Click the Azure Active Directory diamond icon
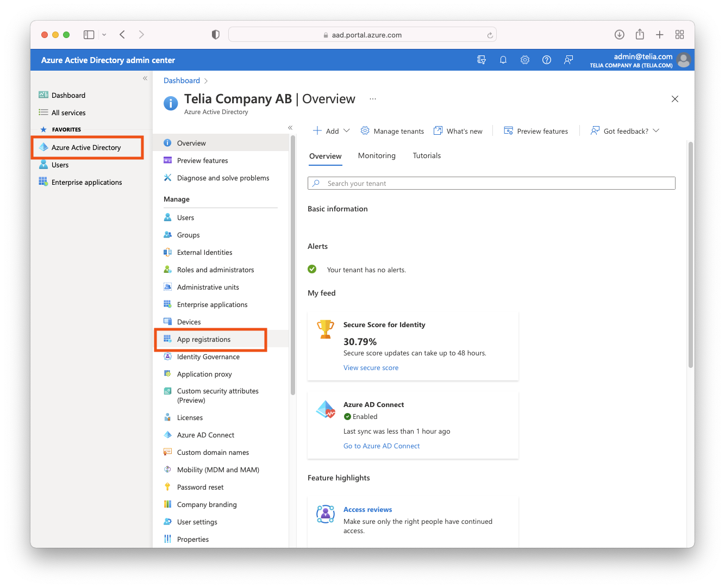This screenshot has height=588, width=725. (x=43, y=147)
